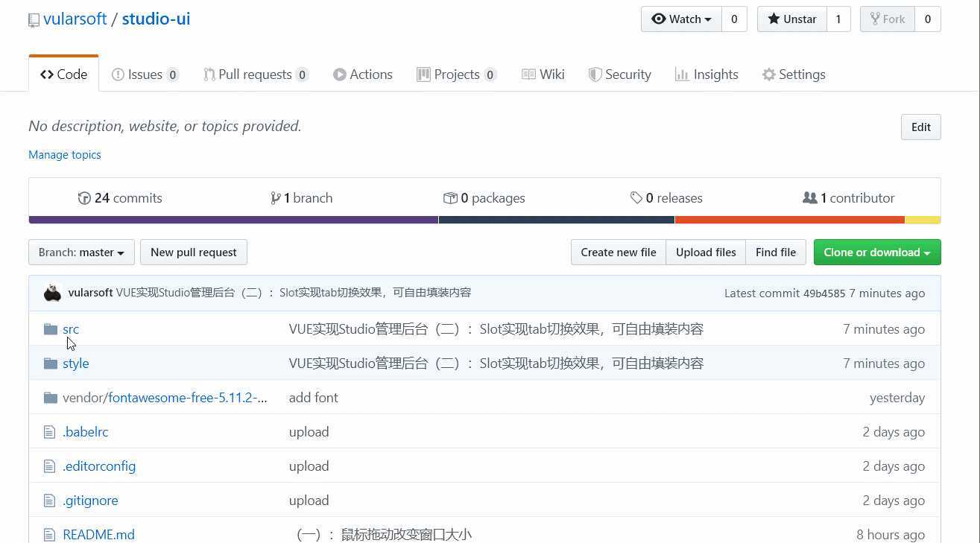Viewport: 980px width, 543px height.
Task: Expand the Clone or download dropdown
Action: click(x=877, y=253)
